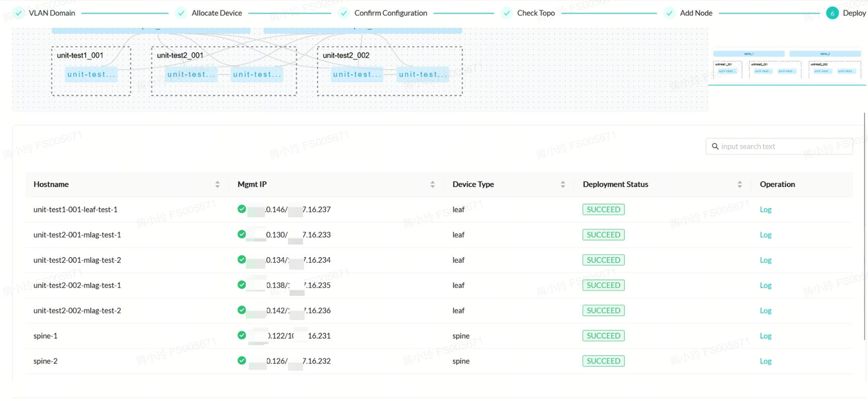The height and width of the screenshot is (401, 868).
Task: Open the Check Topo step label
Action: coord(536,13)
